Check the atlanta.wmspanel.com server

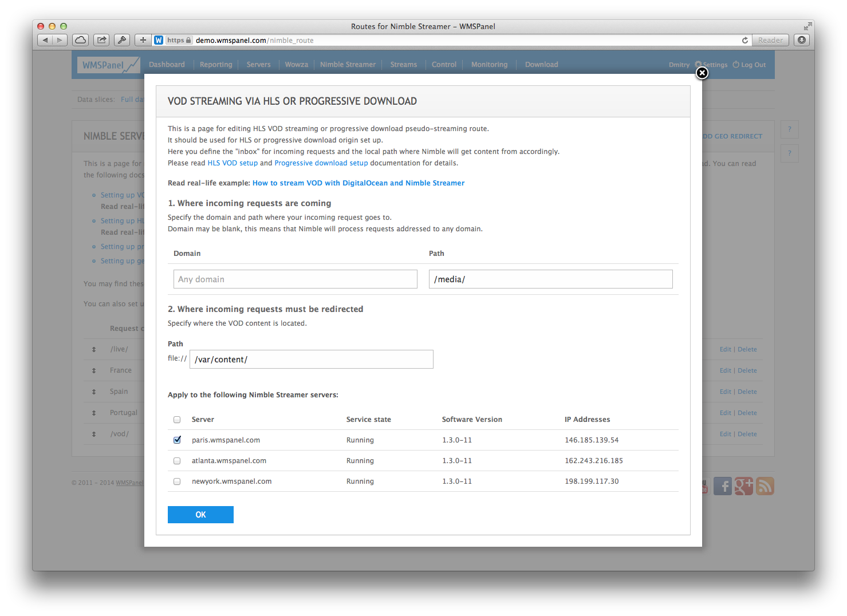[x=177, y=461]
